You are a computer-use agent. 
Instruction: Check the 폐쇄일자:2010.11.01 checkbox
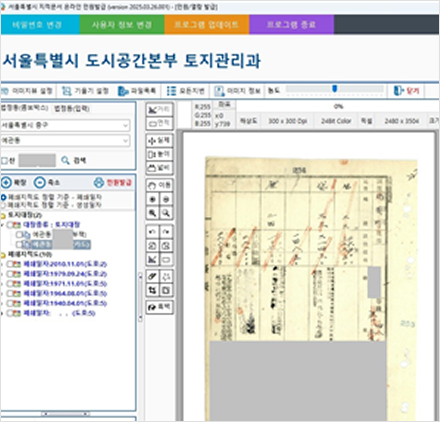pos(10,264)
